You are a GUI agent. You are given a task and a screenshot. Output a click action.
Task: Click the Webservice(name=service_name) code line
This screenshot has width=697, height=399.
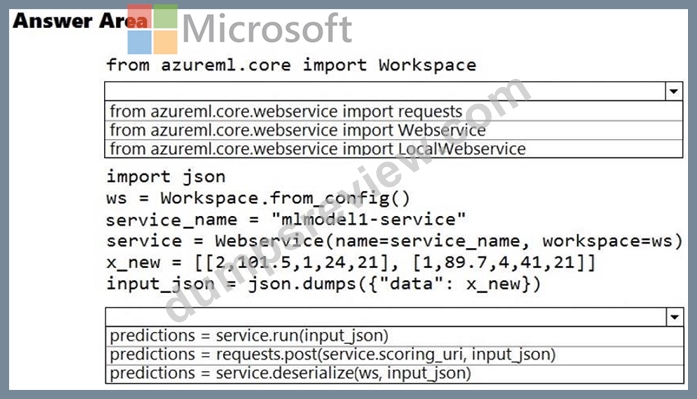point(394,241)
